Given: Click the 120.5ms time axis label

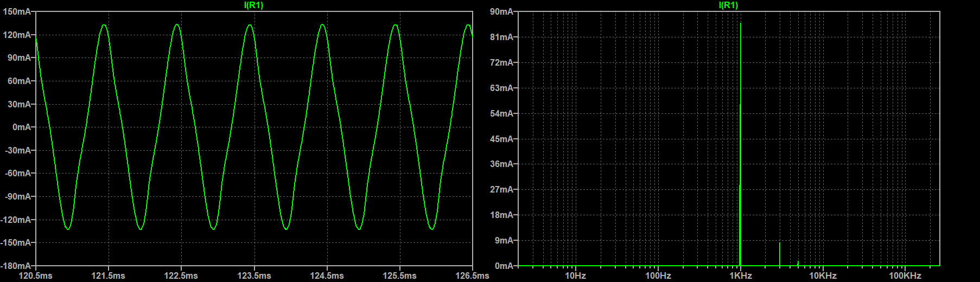Looking at the screenshot, I should pos(36,275).
